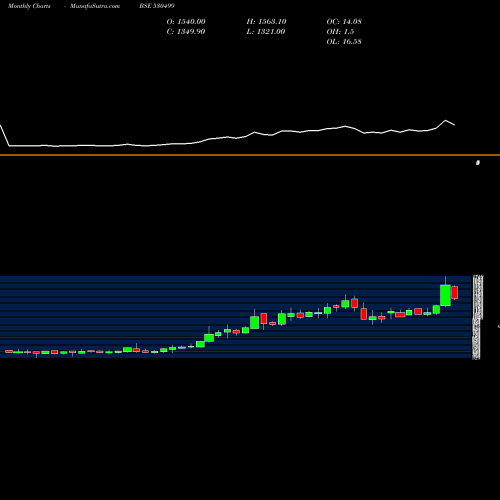Click the tallest green candle near chart's right end
The height and width of the screenshot is (500, 500).
[x=445, y=295]
